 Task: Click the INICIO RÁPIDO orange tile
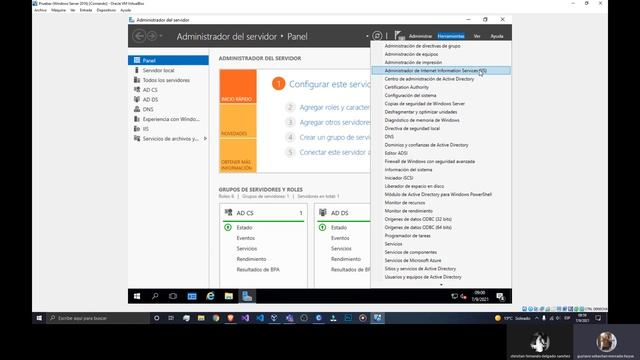pyautogui.click(x=238, y=86)
